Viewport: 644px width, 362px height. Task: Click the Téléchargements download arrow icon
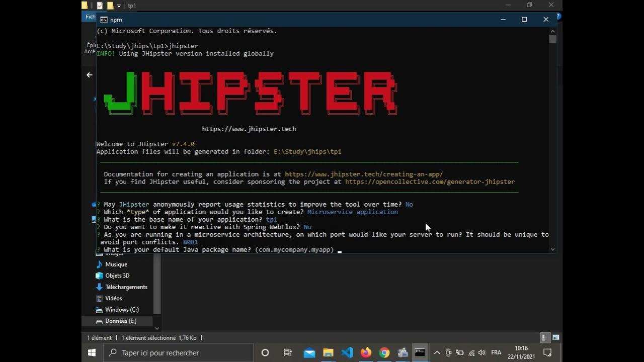point(99,287)
